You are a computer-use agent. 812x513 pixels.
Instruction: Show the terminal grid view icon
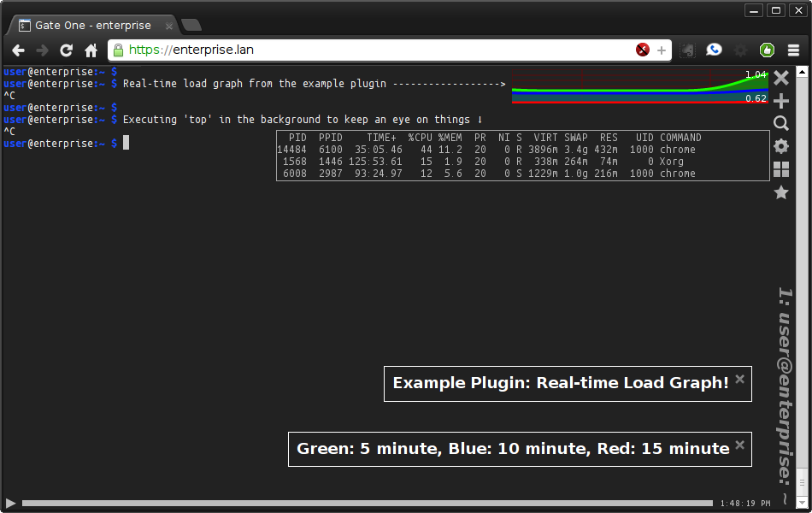[x=781, y=169]
